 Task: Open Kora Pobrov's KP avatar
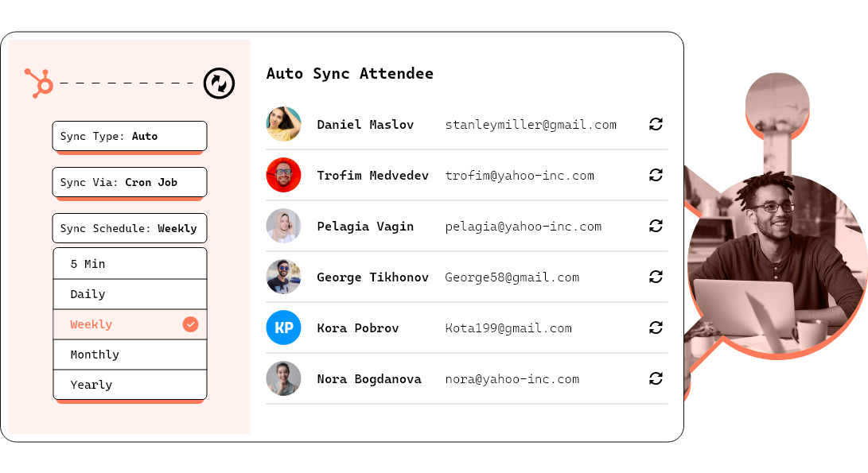[283, 328]
